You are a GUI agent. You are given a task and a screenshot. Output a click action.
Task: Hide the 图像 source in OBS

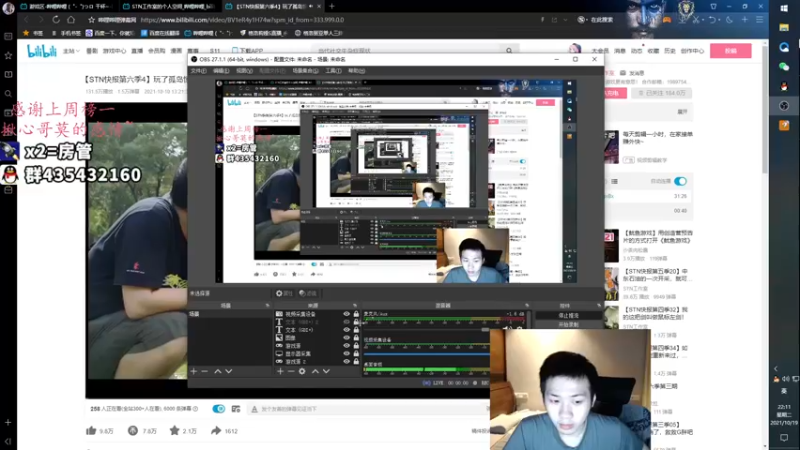coord(346,338)
